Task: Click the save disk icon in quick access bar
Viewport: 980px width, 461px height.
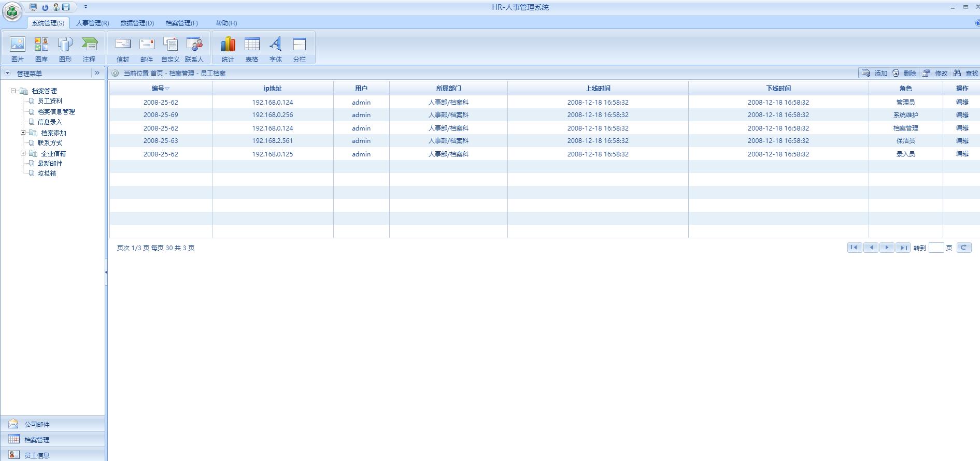Action: (x=66, y=7)
